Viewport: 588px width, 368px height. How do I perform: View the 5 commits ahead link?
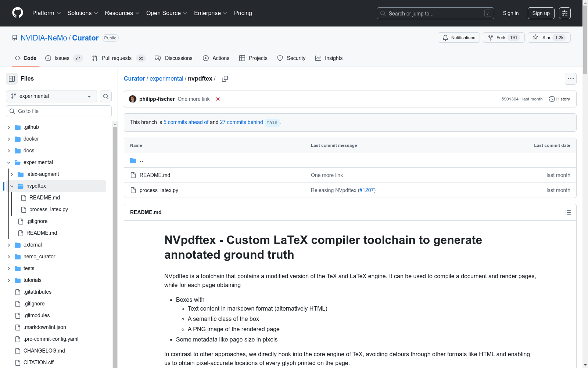(x=186, y=122)
